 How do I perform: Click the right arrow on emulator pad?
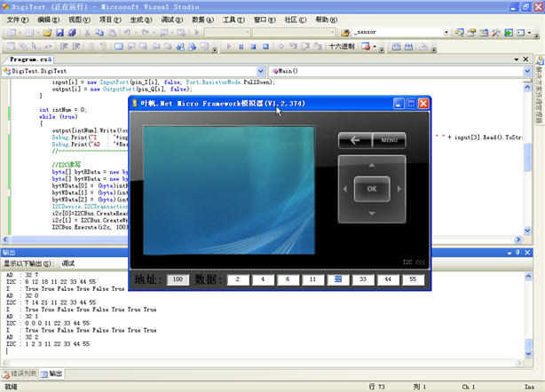(399, 189)
